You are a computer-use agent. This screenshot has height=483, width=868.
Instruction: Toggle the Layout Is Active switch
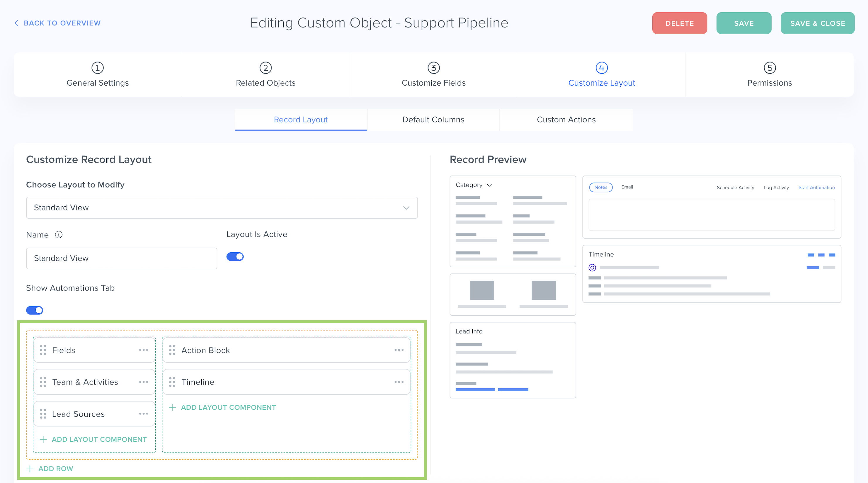tap(235, 256)
